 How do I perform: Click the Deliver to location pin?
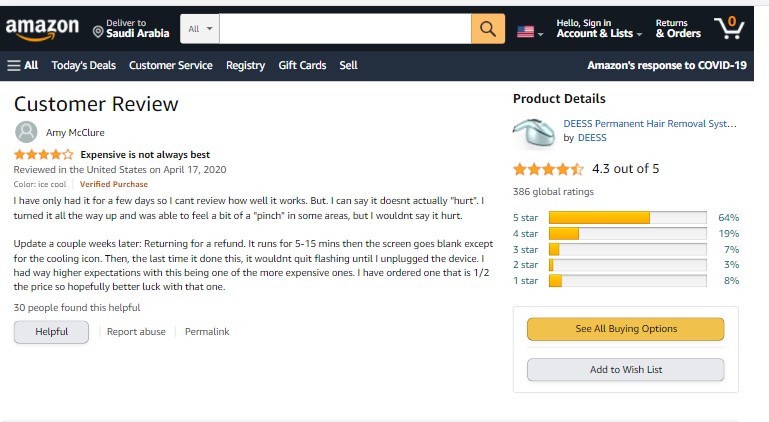click(x=98, y=31)
